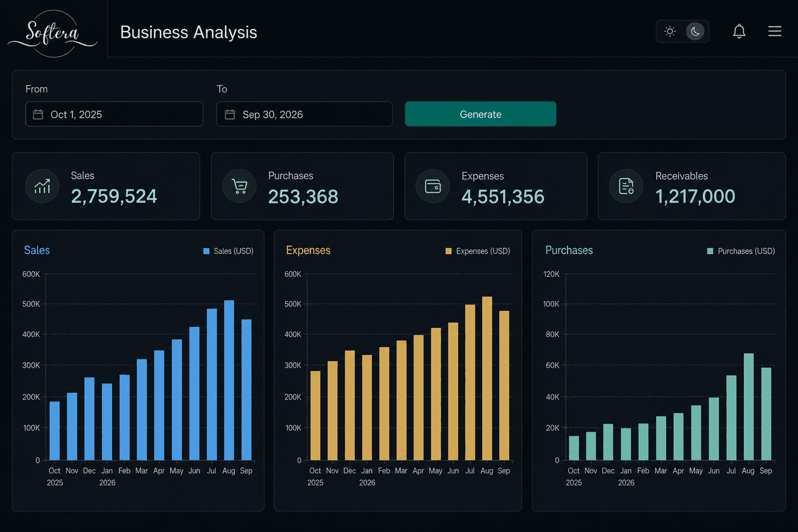The image size is (798, 532).
Task: Click the Oct bar in Purchases chart
Action: [x=574, y=448]
